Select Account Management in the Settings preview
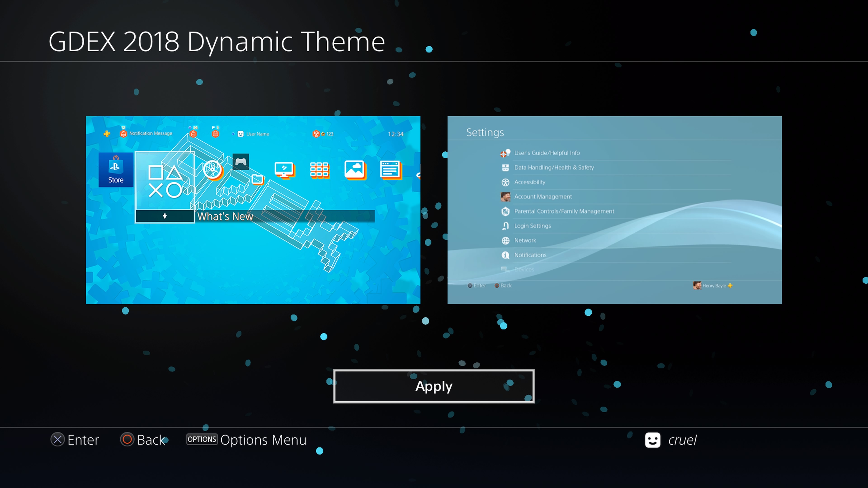Viewport: 868px width, 488px height. [x=543, y=197]
